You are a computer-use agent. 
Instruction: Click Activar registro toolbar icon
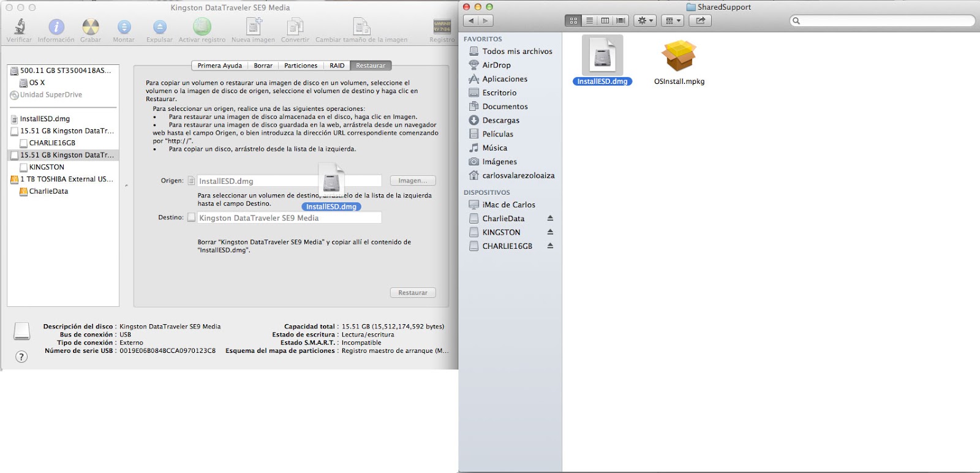pyautogui.click(x=202, y=27)
